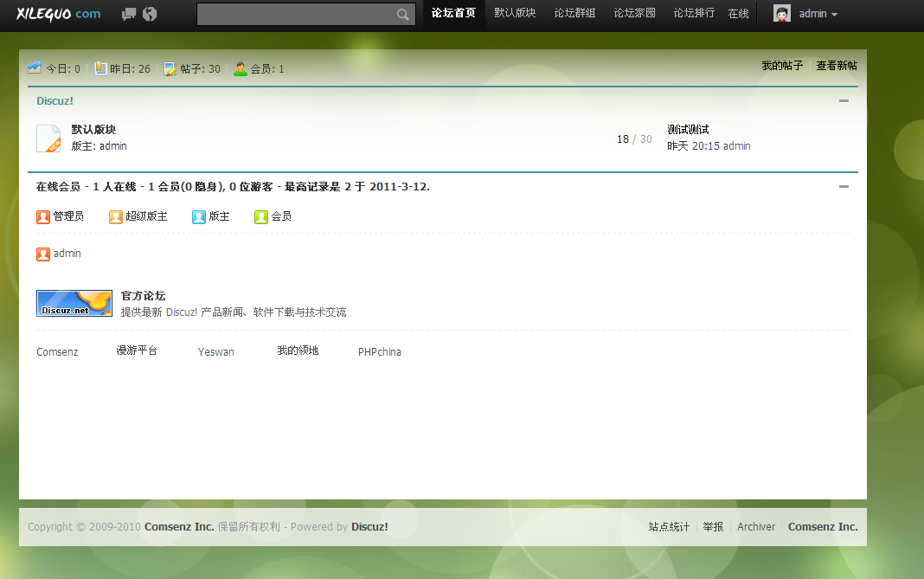924x579 pixels.
Task: Open the 官方论坛 link
Action: [144, 295]
